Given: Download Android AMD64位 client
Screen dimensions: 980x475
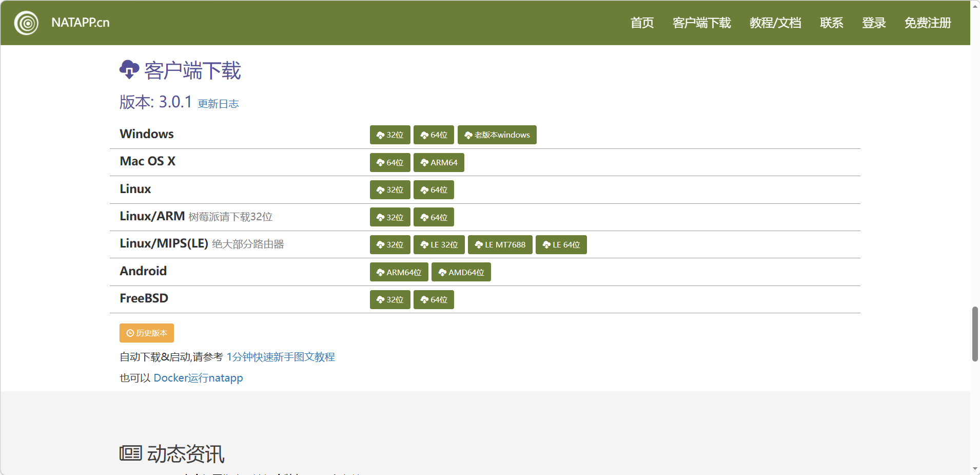Looking at the screenshot, I should pos(461,272).
